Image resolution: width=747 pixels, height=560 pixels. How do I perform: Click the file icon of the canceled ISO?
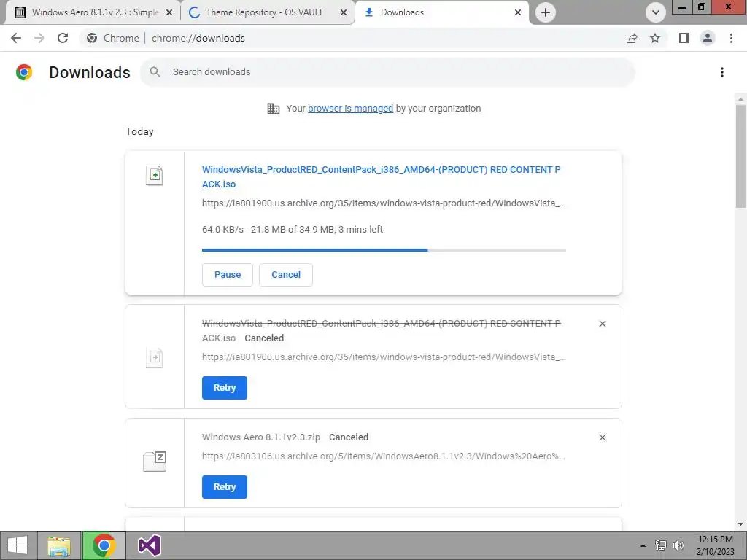click(155, 357)
